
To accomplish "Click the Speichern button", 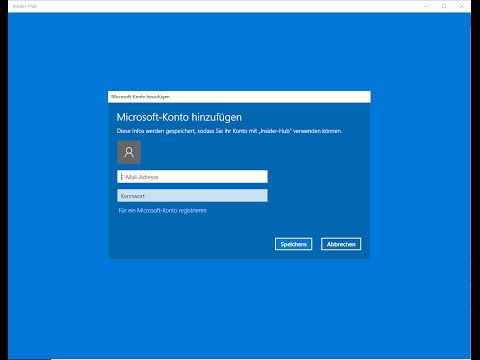I will pos(293,244).
